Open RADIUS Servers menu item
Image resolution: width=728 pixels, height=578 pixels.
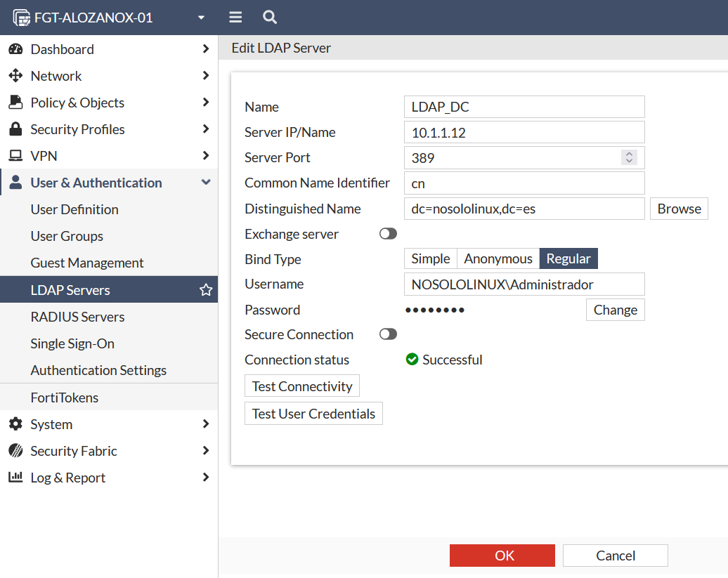click(x=77, y=317)
